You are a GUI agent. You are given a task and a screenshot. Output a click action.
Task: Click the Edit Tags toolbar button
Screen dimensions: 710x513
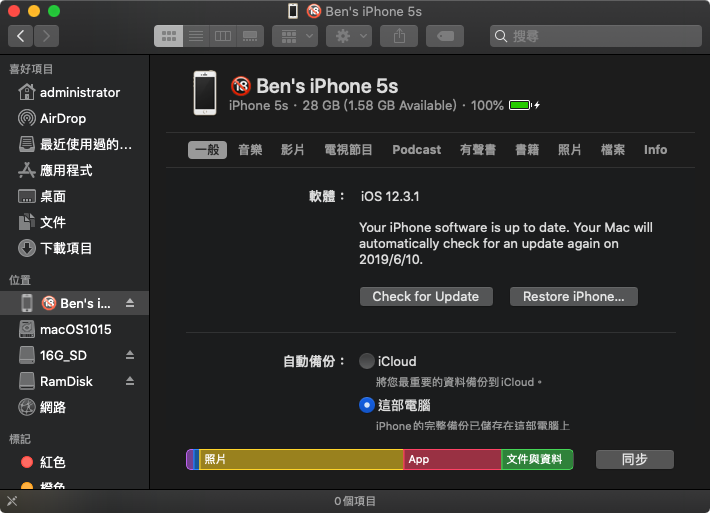pyautogui.click(x=445, y=36)
